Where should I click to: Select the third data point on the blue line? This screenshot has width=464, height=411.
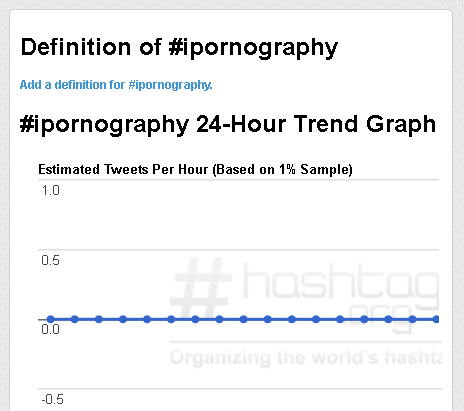coord(99,319)
